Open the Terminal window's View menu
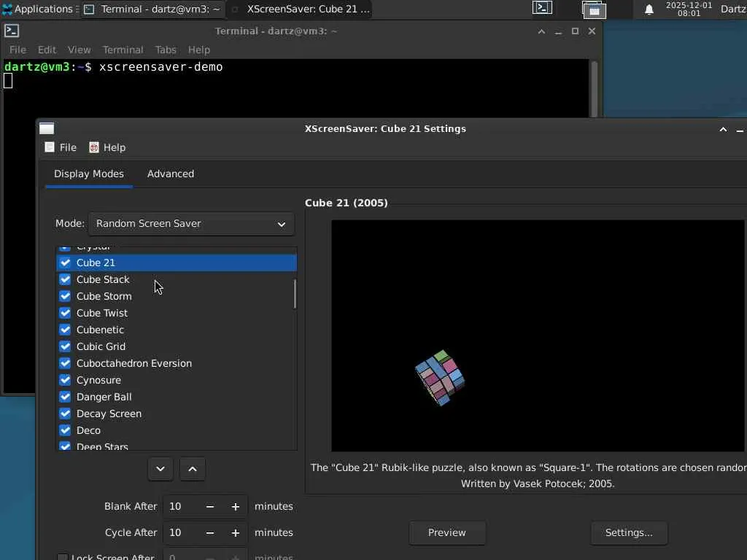This screenshot has height=560, width=747. point(79,50)
